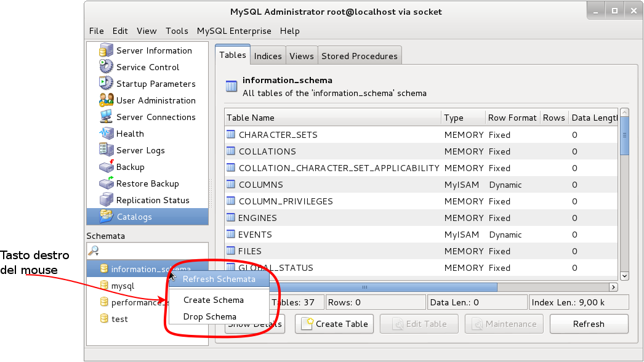
Task: Open the File menu
Action: [97, 31]
